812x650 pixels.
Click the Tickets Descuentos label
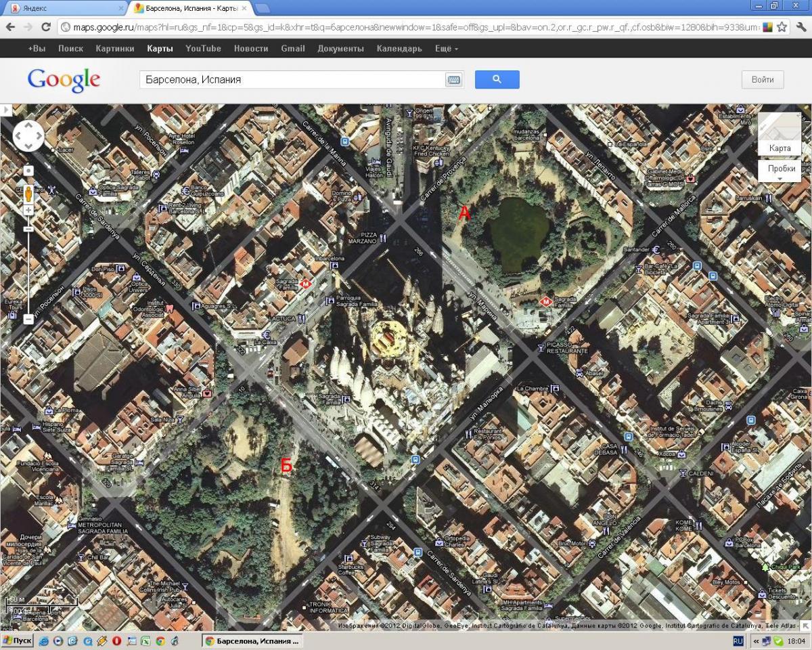[x=782, y=593]
